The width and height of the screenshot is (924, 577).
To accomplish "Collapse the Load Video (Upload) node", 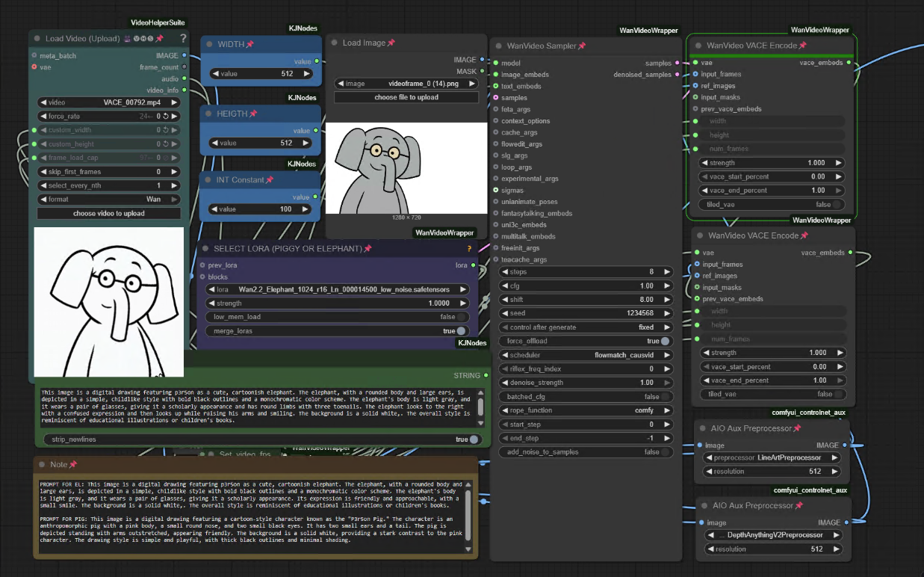I will (35, 39).
